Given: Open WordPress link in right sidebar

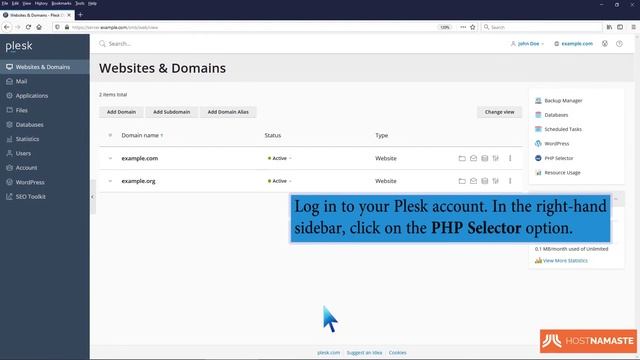Looking at the screenshot, I should 556,144.
